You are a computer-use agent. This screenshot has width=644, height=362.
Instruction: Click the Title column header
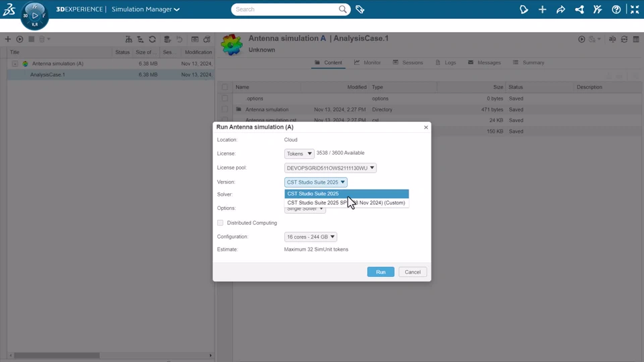click(x=60, y=52)
